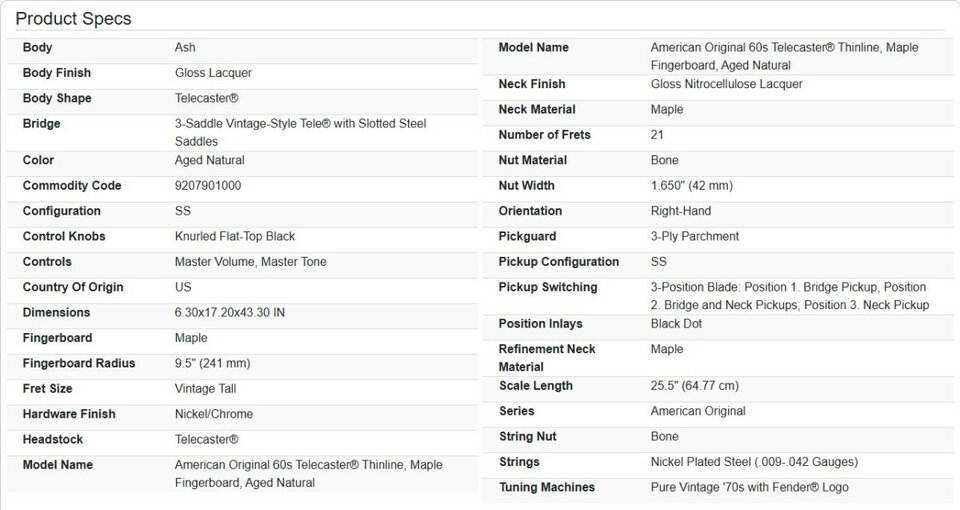Click the Product Specs heading
The height and width of the screenshot is (510, 960).
73,18
